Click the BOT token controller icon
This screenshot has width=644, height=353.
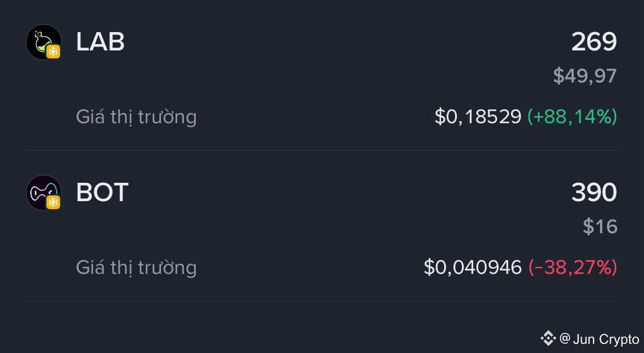[44, 193]
